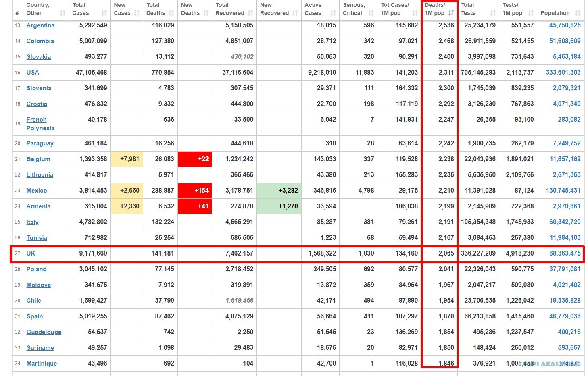Open the Moldova country link
Image resolution: width=588 pixels, height=376 pixels.
(38, 285)
